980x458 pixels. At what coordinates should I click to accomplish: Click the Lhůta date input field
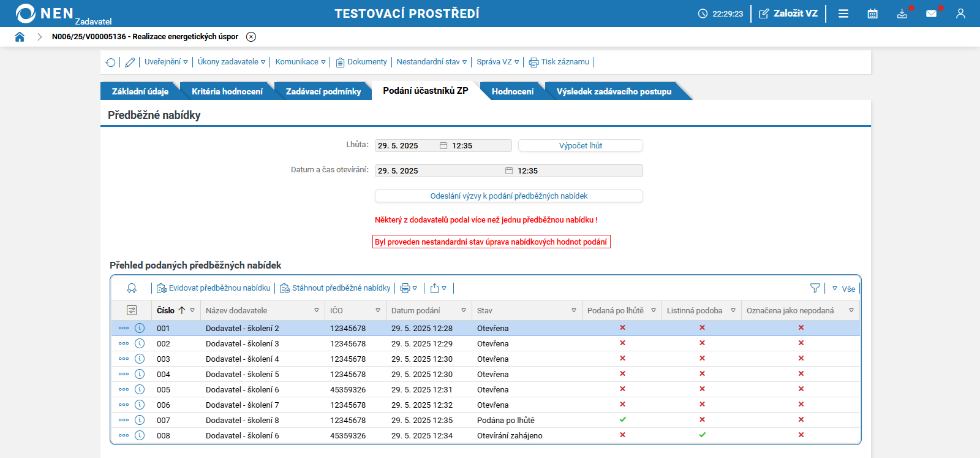click(x=405, y=146)
